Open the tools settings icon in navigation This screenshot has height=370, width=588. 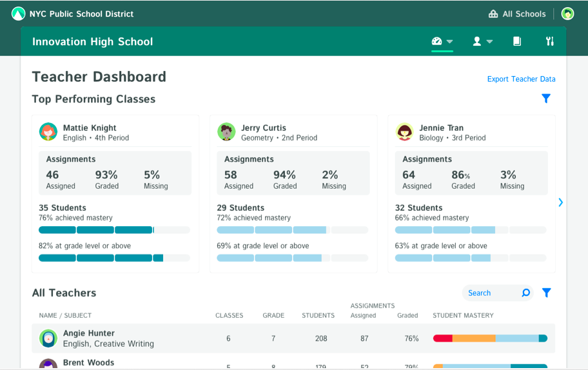coord(550,41)
